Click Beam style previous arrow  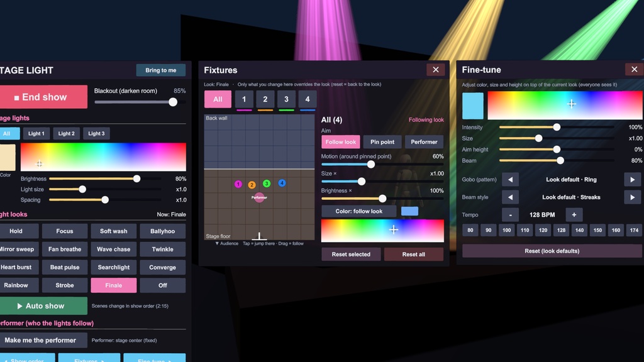tap(510, 197)
